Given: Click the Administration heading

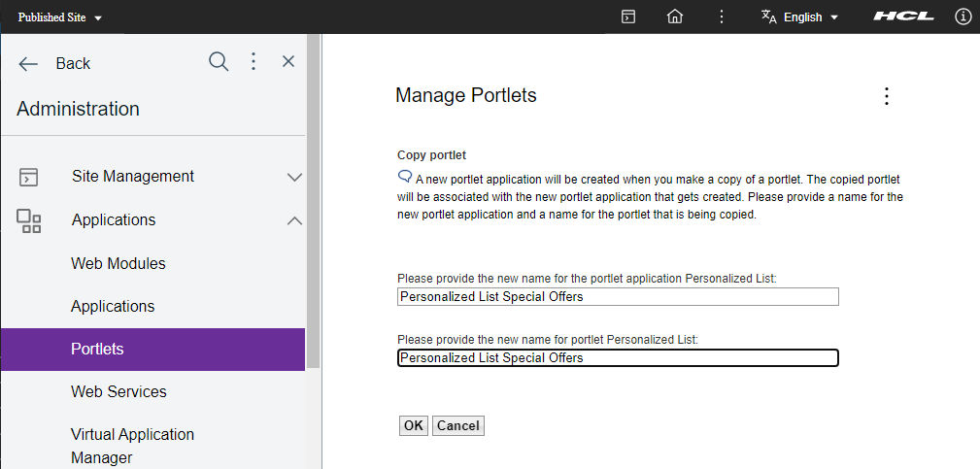Looking at the screenshot, I should tap(78, 109).
